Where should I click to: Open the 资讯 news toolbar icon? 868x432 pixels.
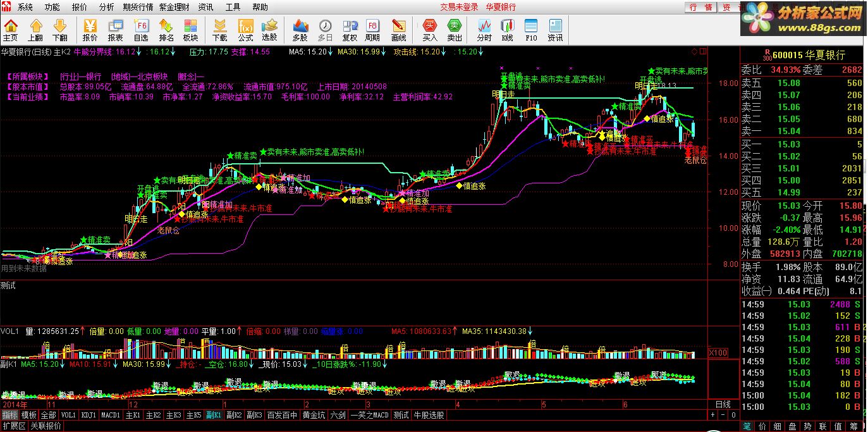point(555,30)
